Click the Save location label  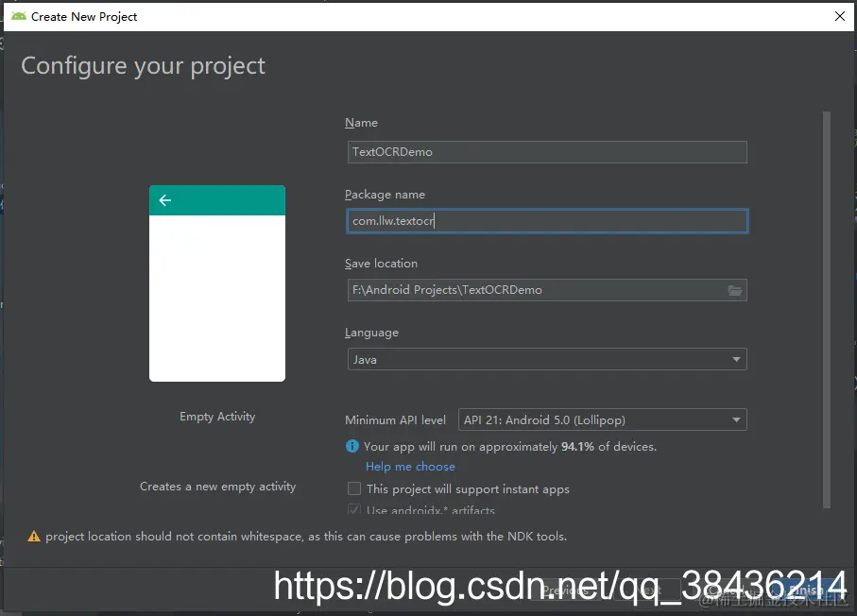[381, 264]
